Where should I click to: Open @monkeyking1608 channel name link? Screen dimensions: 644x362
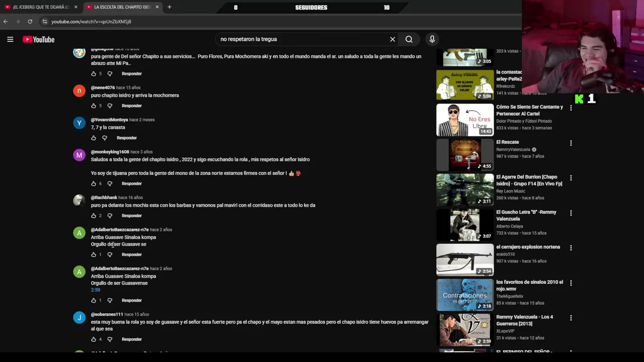[110, 152]
